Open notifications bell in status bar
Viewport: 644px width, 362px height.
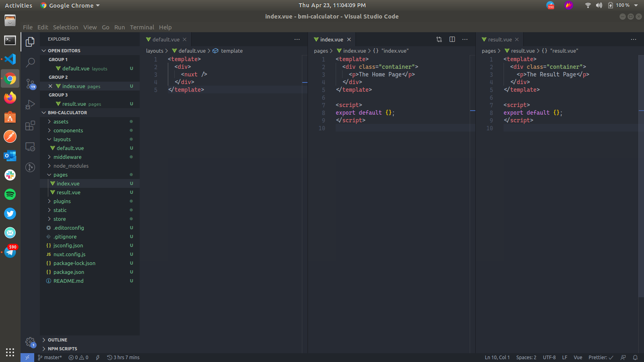pyautogui.click(x=635, y=358)
